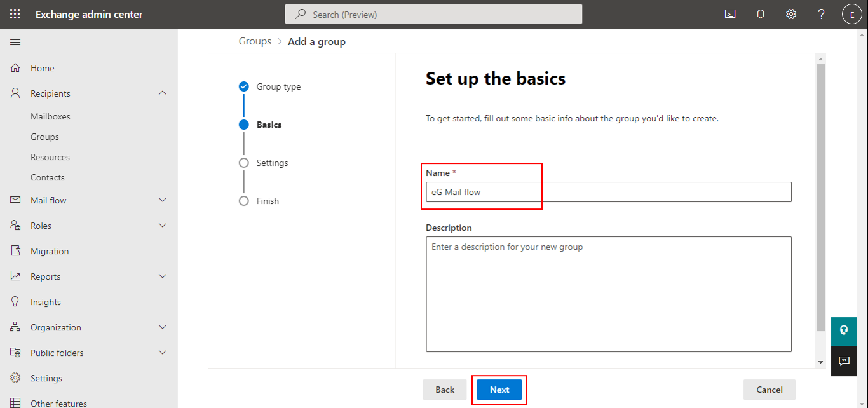
Task: Click the Home house icon
Action: (16, 68)
